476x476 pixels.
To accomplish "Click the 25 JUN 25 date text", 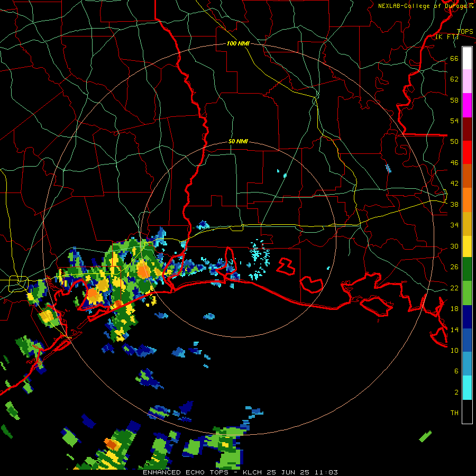I will point(288,472).
